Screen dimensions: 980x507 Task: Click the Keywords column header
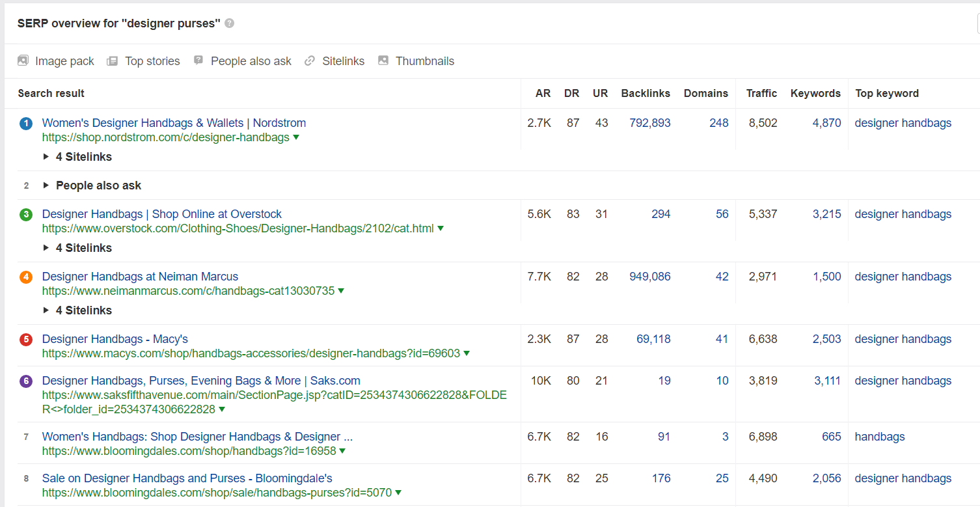pyautogui.click(x=815, y=93)
